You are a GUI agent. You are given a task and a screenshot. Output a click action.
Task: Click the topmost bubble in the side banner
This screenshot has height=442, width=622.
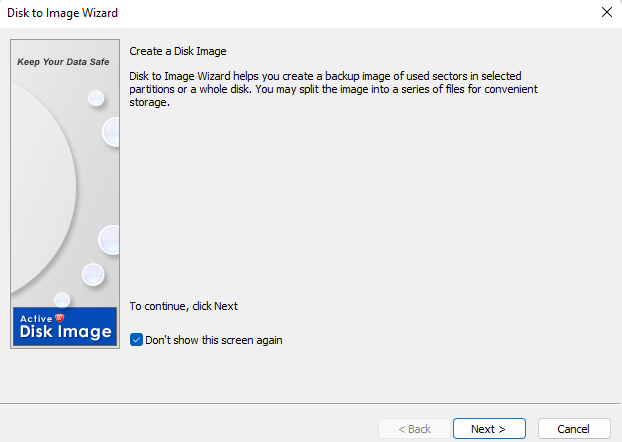[96, 98]
